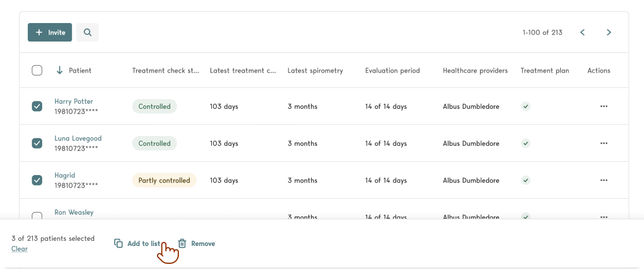Deselect the Hagrid row checkbox
Screen dimensions: 644x269
(x=37, y=180)
